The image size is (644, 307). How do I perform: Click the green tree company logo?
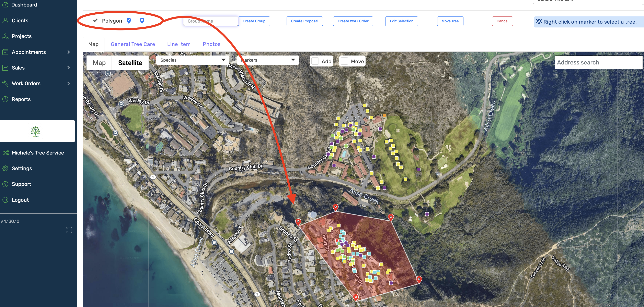point(35,131)
